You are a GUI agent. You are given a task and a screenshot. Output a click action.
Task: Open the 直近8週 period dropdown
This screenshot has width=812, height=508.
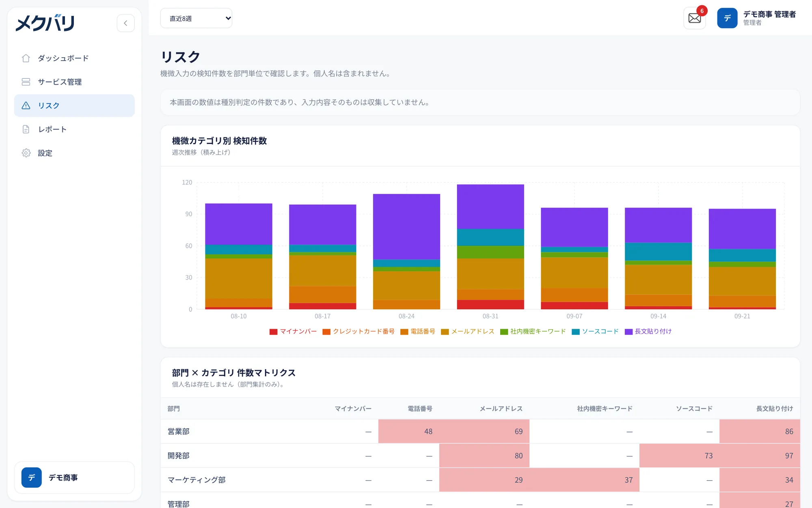point(196,18)
